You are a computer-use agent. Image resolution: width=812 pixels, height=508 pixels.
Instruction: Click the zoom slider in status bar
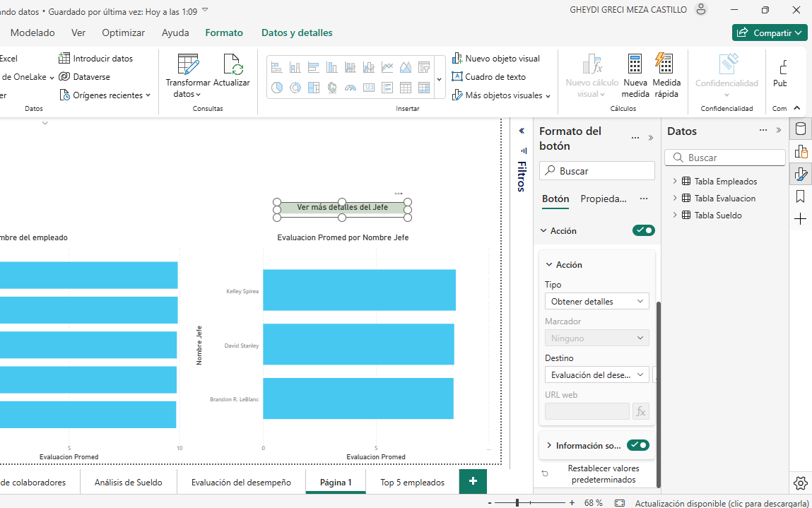coord(518,502)
